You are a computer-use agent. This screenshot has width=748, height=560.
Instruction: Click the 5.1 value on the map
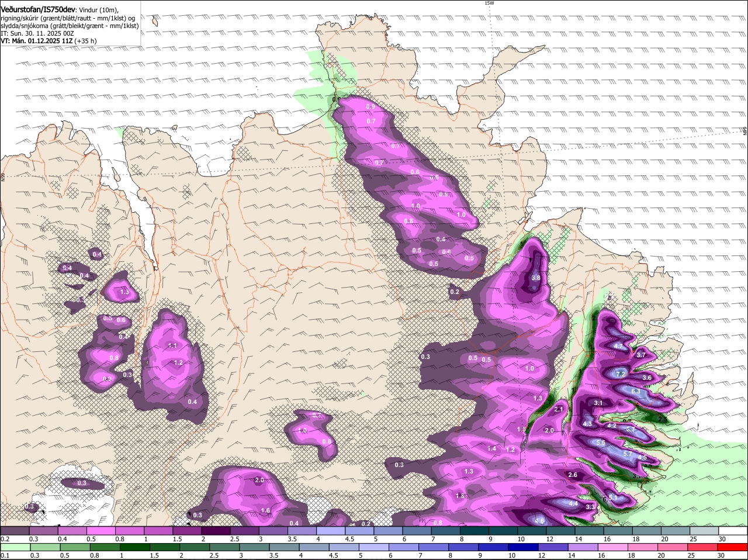coord(613,497)
